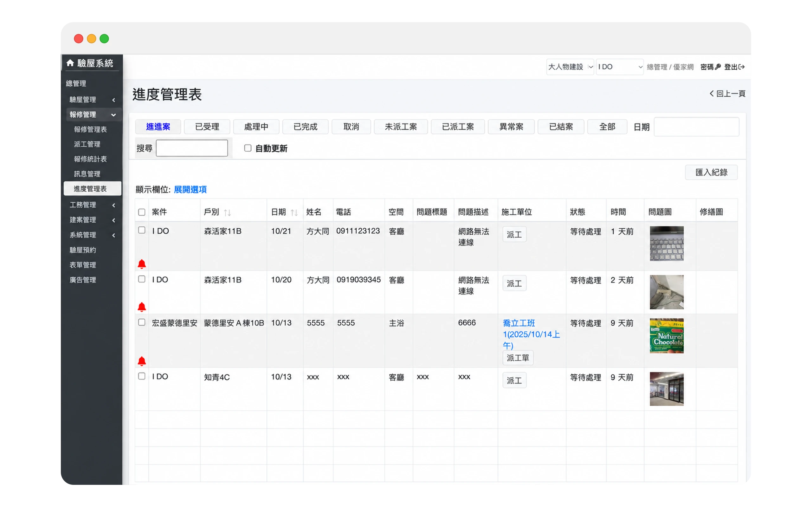
Task: Open the cable photo thumbnail in 10/20 row
Action: pos(667,292)
